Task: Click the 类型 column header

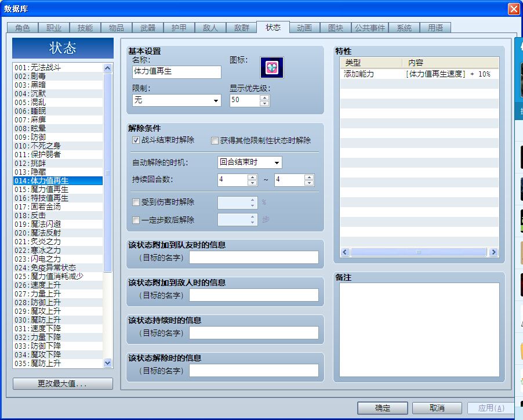Action: [371, 63]
